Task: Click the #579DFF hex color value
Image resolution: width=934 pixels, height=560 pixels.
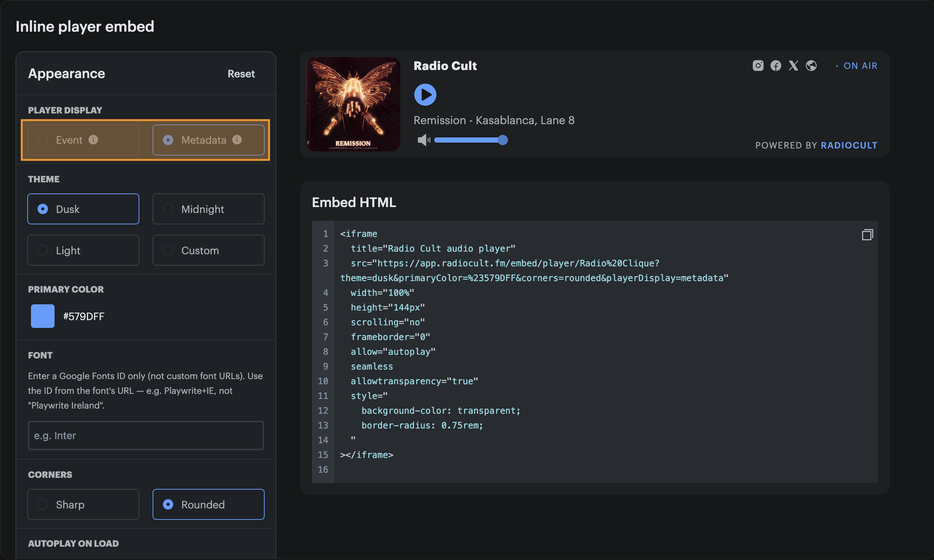Action: (84, 316)
